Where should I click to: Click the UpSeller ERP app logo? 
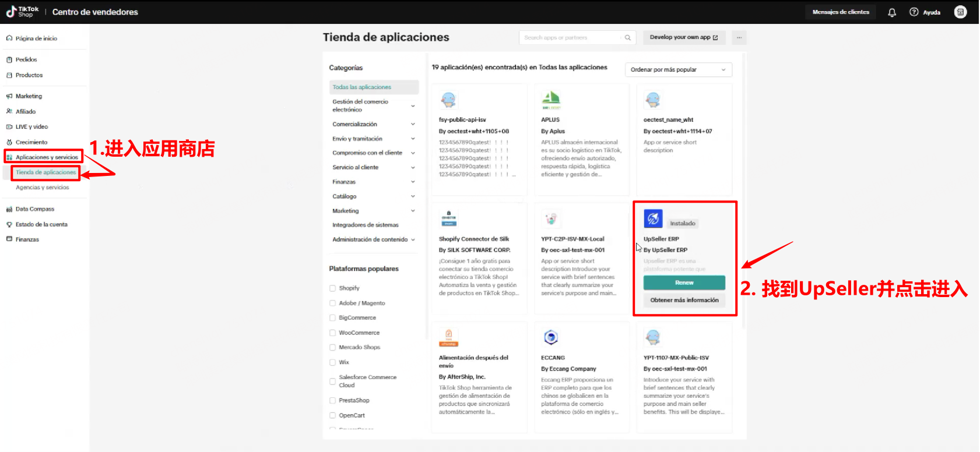(653, 218)
